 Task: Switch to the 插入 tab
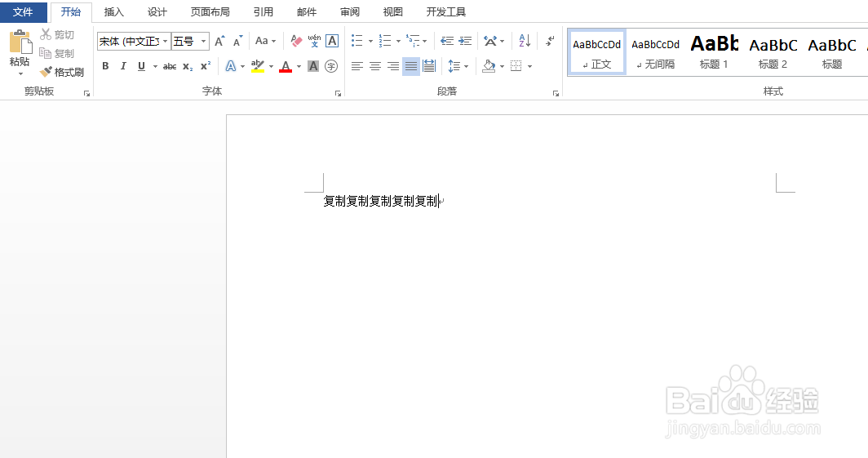click(114, 11)
